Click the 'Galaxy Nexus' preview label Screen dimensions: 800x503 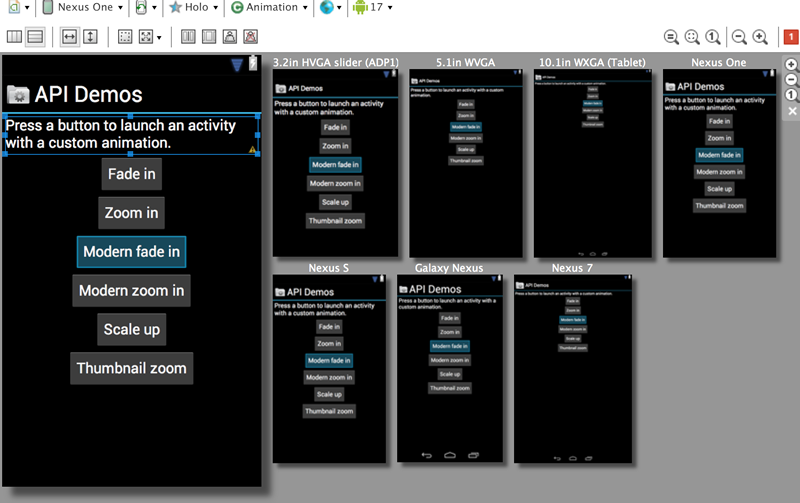pos(449,268)
